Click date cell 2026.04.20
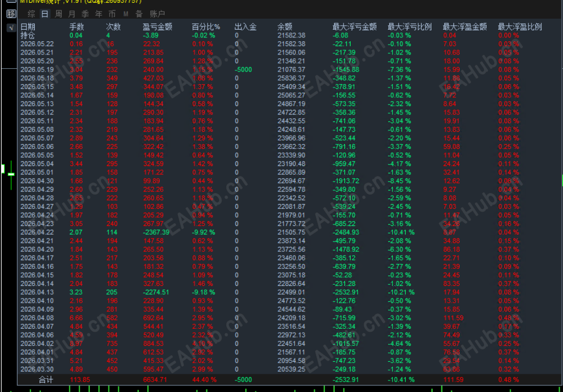 coord(37,250)
